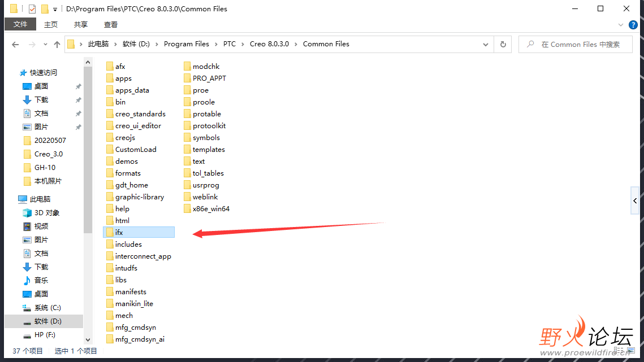Viewport: 644px width, 362px height.
Task: Open 视频 in the navigation pane
Action: pyautogui.click(x=41, y=226)
